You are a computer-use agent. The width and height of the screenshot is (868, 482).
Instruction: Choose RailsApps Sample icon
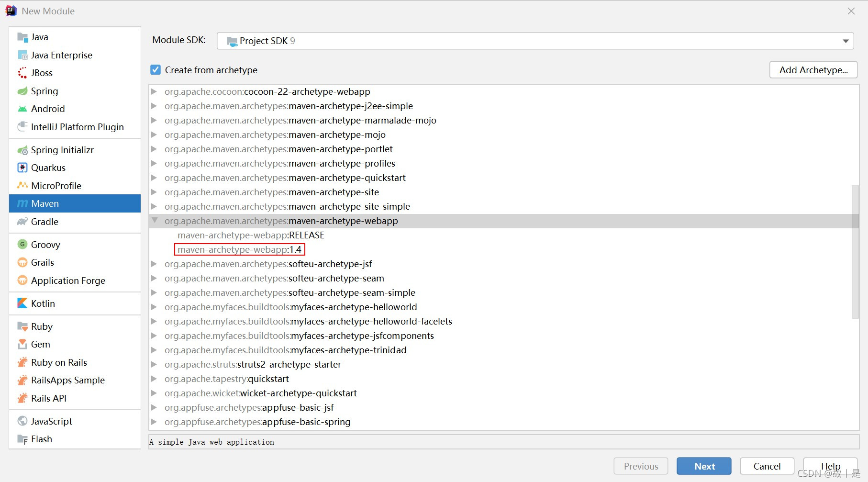(22, 380)
